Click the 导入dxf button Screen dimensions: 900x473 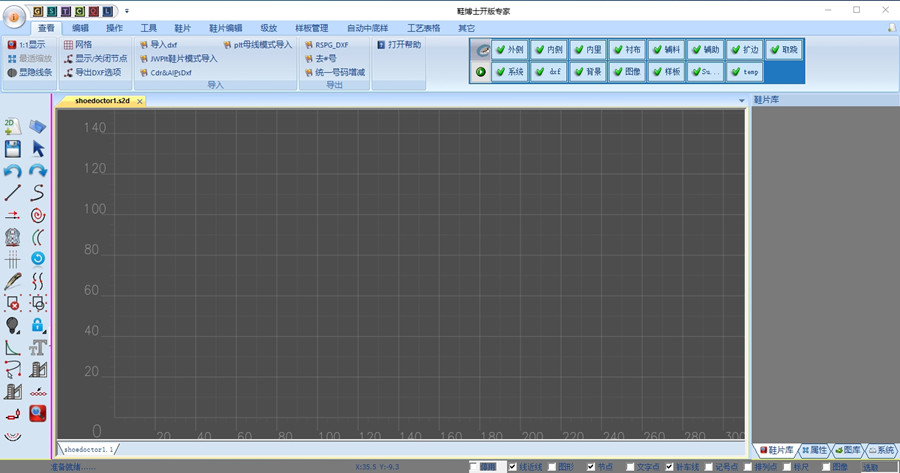click(x=158, y=44)
